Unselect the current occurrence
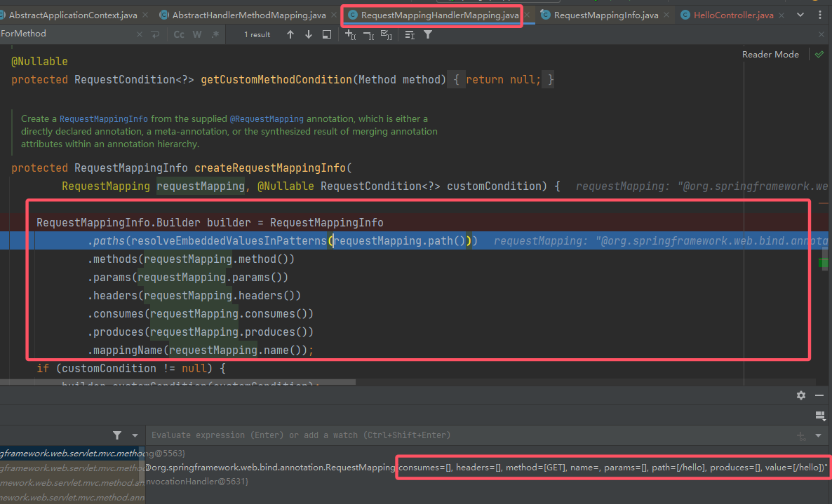 point(368,35)
